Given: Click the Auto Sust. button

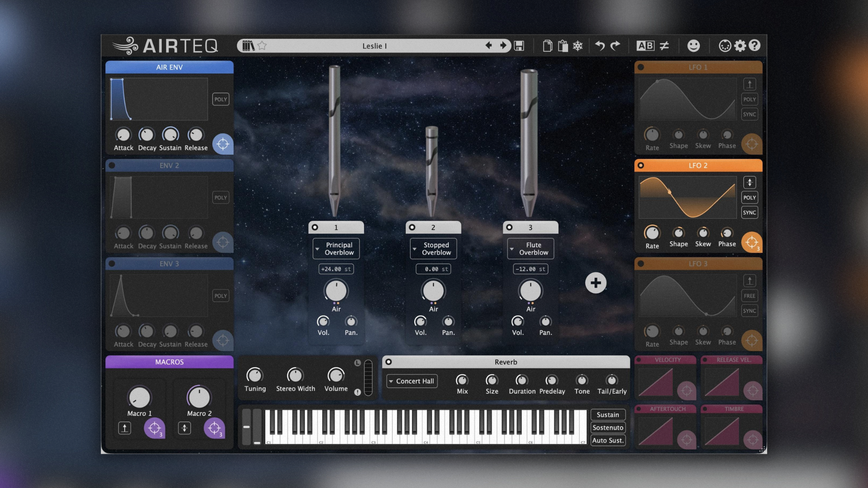Looking at the screenshot, I should pos(608,440).
